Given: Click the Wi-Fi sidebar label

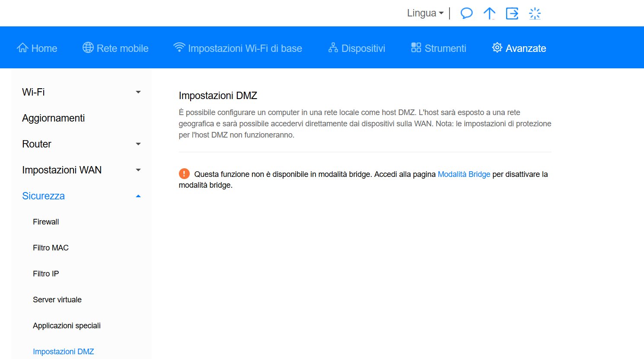Looking at the screenshot, I should [33, 92].
